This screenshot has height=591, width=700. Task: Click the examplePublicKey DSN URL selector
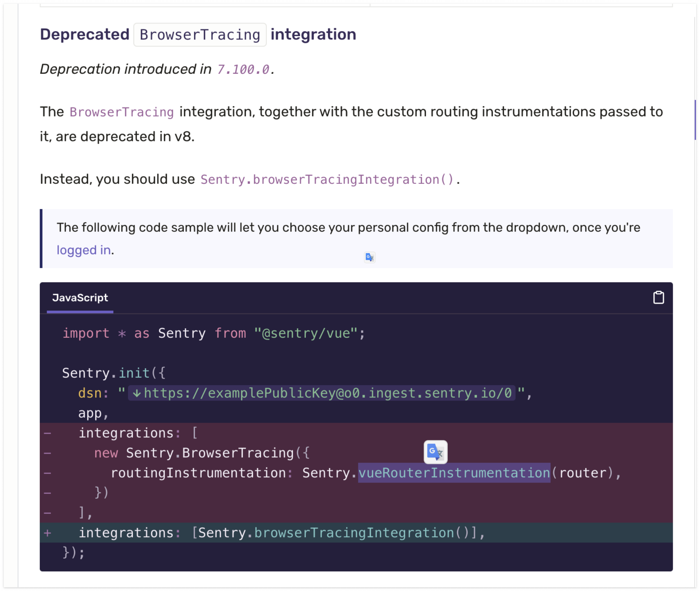[x=327, y=393]
